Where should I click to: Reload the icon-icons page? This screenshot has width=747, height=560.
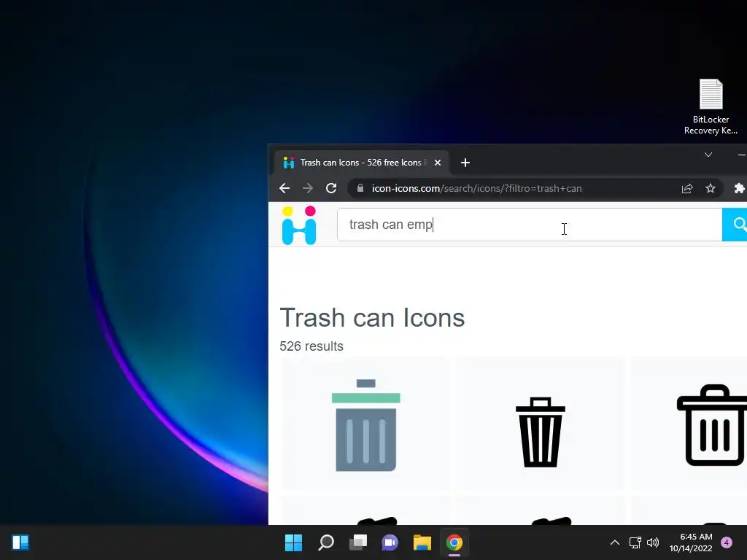(x=331, y=188)
